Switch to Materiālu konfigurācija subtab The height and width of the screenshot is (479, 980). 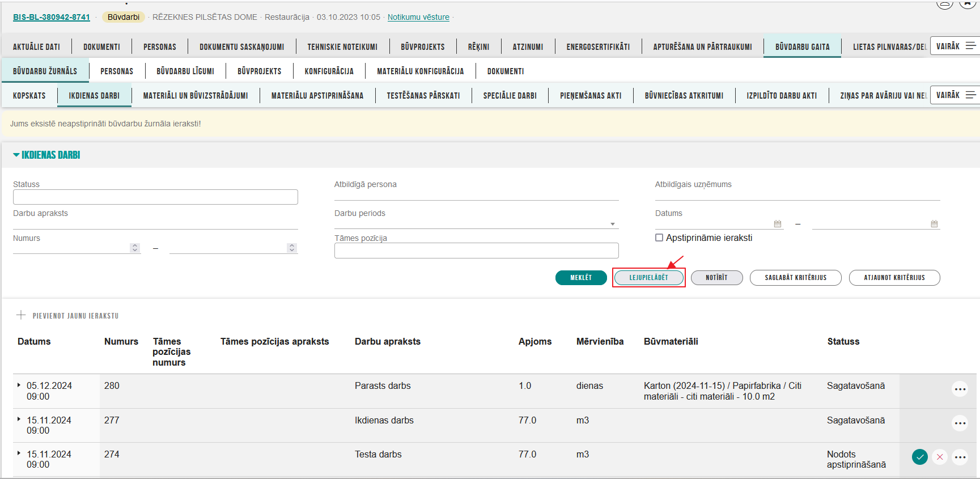point(420,71)
